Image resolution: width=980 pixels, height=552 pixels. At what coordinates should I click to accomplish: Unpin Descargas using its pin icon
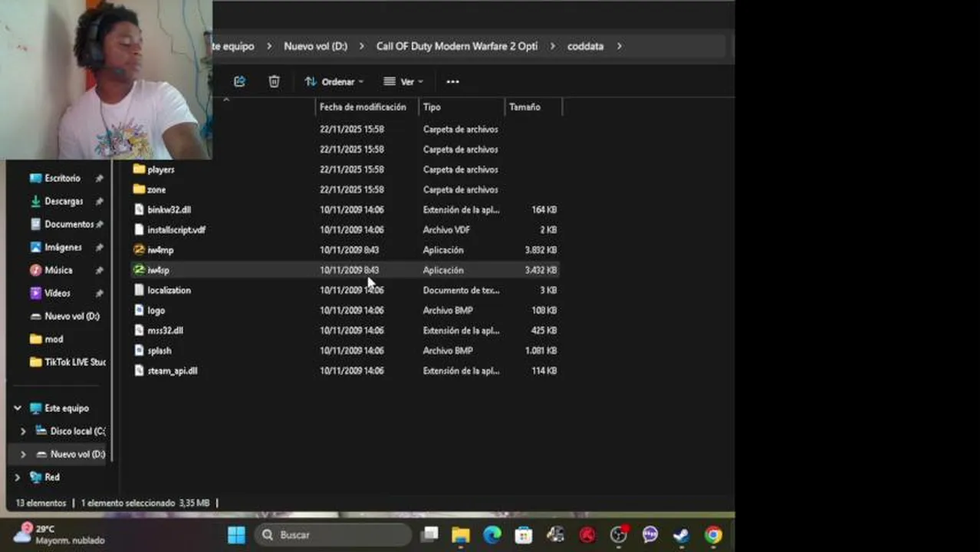click(x=99, y=201)
